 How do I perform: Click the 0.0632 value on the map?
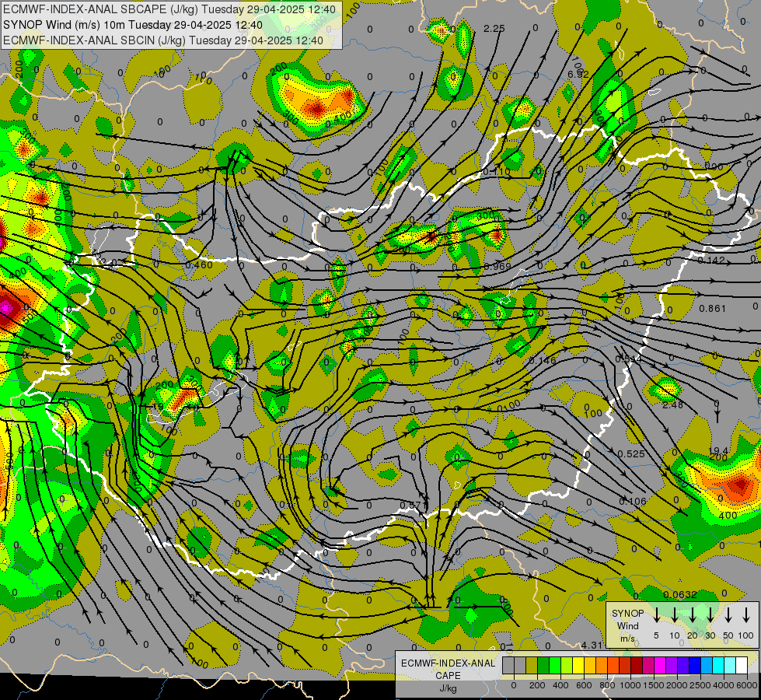pos(680,594)
